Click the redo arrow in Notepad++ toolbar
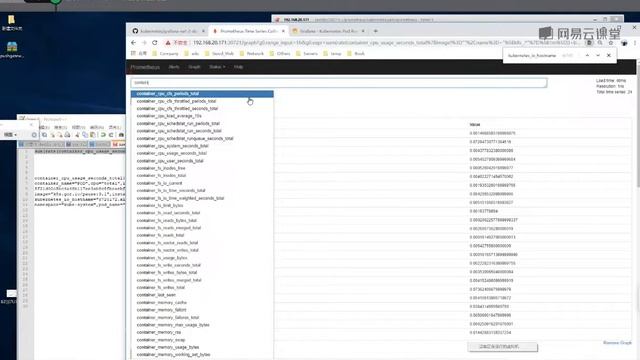 [x=111, y=135]
